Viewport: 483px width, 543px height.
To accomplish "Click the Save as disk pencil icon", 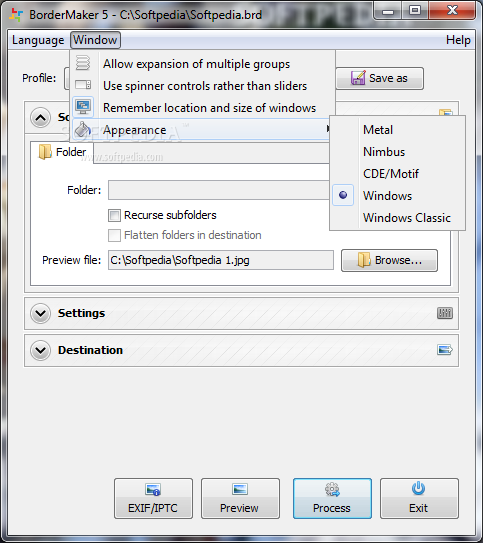I will 358,78.
